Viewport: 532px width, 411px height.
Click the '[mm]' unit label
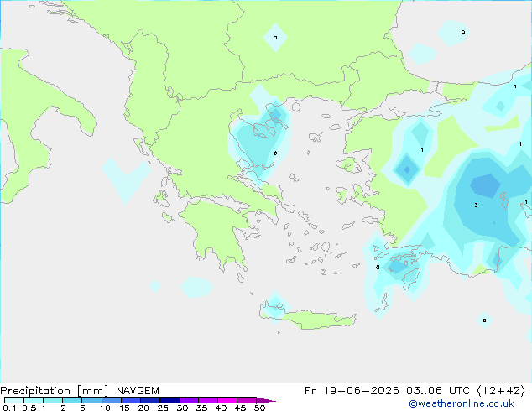[92, 391]
